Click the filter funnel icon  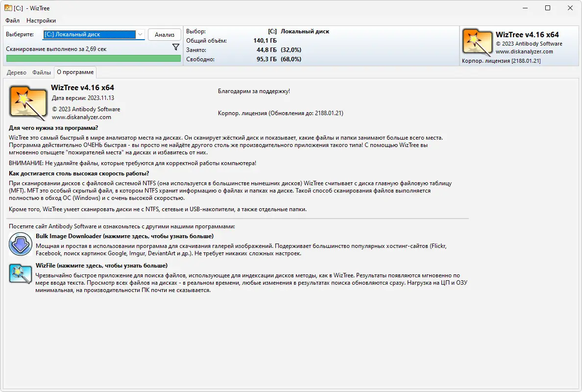click(x=176, y=47)
